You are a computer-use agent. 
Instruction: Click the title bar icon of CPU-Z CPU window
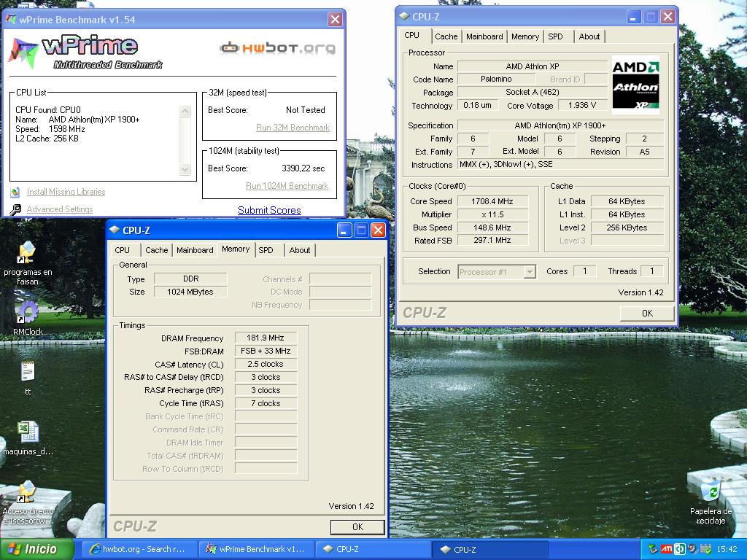[x=404, y=16]
